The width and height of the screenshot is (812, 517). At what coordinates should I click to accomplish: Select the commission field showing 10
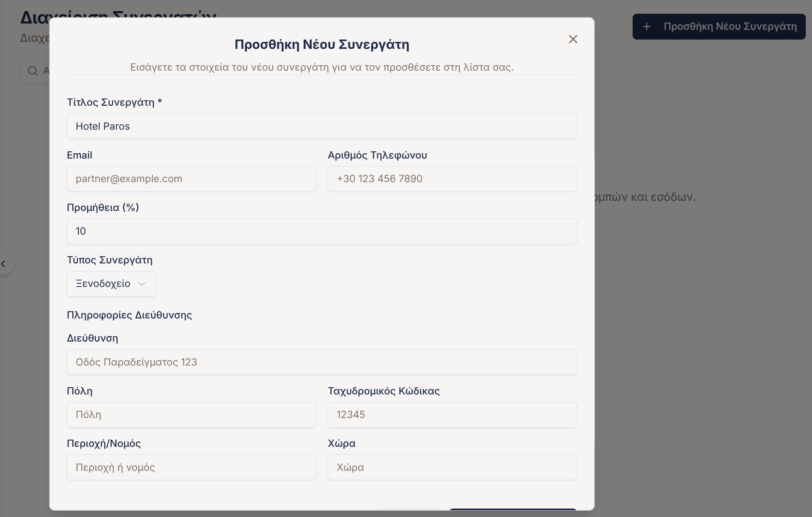pos(321,231)
